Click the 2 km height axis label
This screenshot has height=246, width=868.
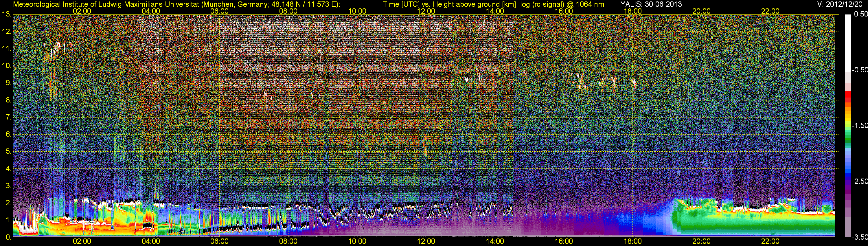coord(8,203)
